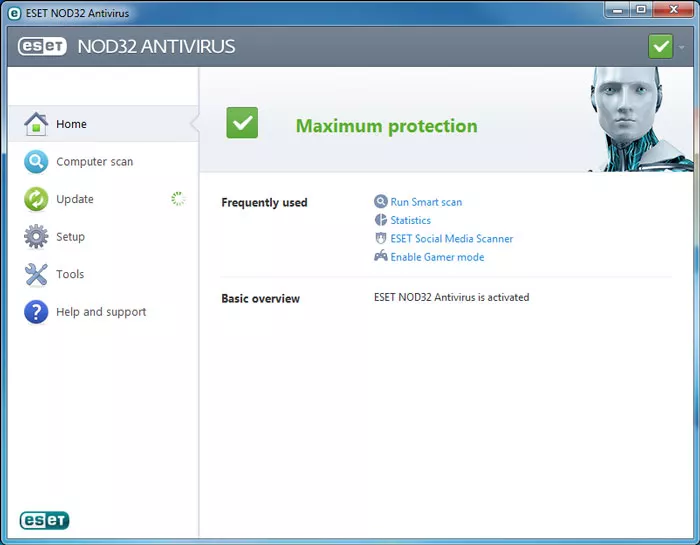Minimize the ESET window
The image size is (700, 545).
617,10
